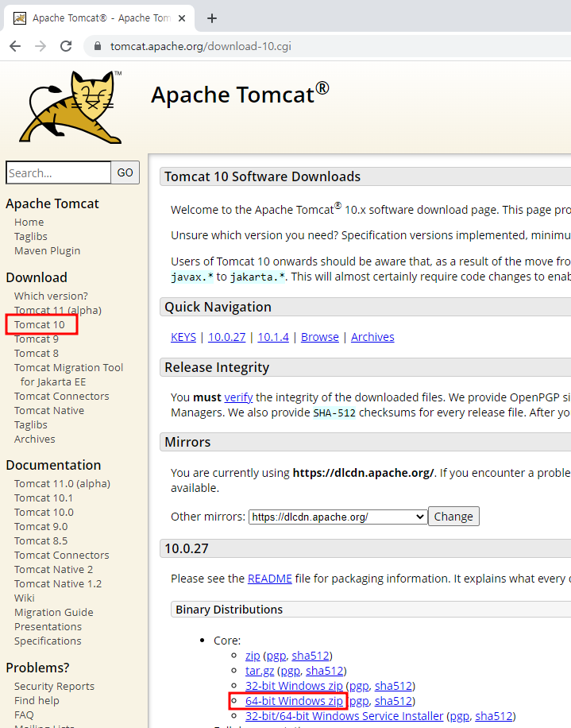The height and width of the screenshot is (728, 571).
Task: Open Tomcat 8 download link
Action: [x=37, y=354]
